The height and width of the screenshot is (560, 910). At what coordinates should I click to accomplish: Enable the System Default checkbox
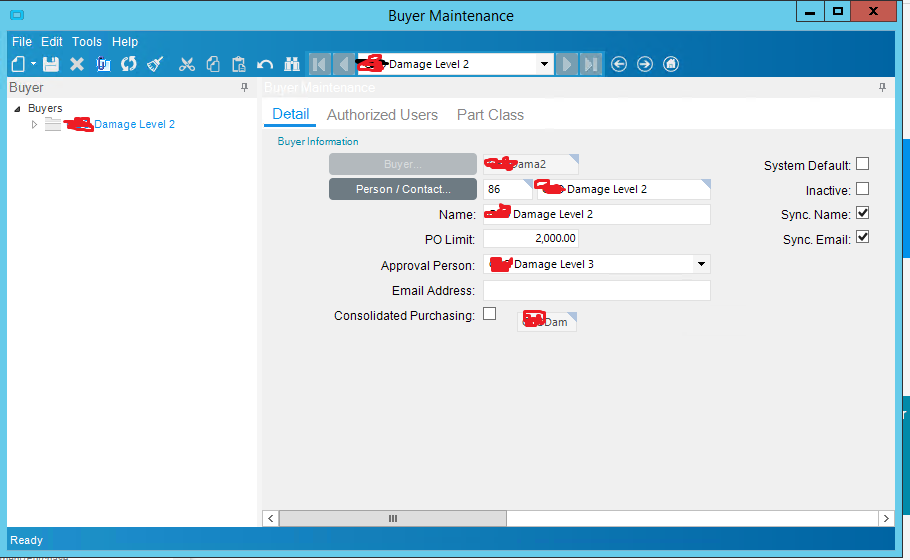point(863,164)
